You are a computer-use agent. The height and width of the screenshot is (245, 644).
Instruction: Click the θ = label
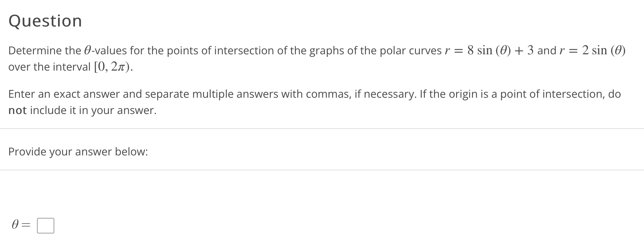[21, 224]
